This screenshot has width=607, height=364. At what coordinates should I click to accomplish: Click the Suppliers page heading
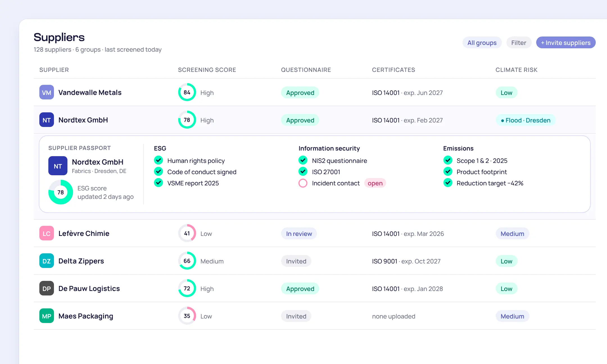click(59, 37)
